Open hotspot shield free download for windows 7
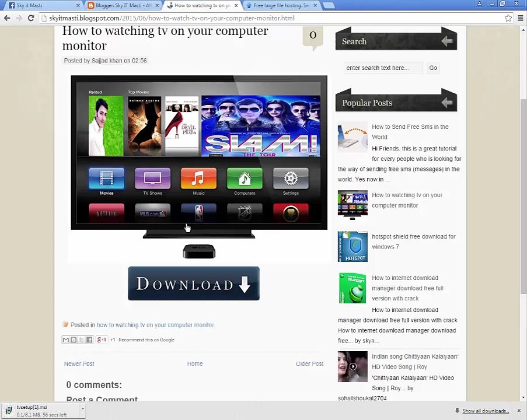 click(x=414, y=242)
